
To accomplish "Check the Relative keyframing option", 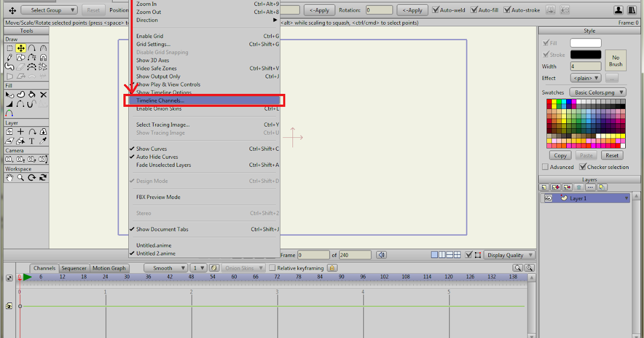I will coord(272,268).
